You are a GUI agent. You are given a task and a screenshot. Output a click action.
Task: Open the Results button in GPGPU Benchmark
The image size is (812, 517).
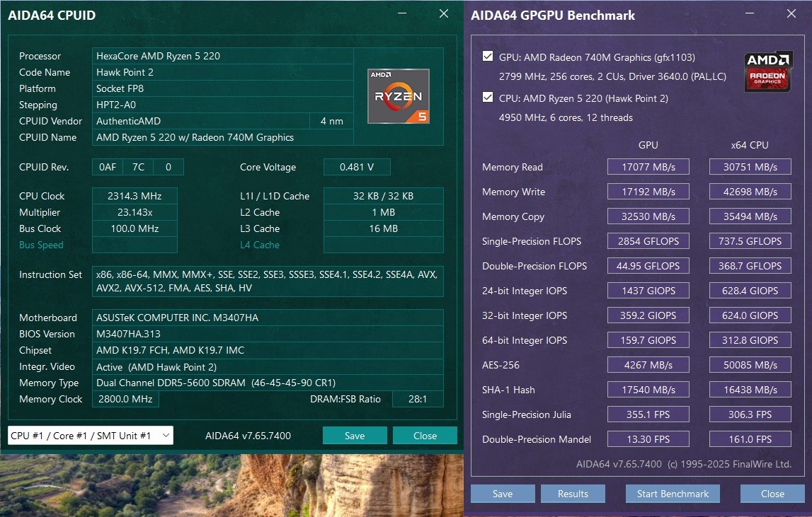573,494
